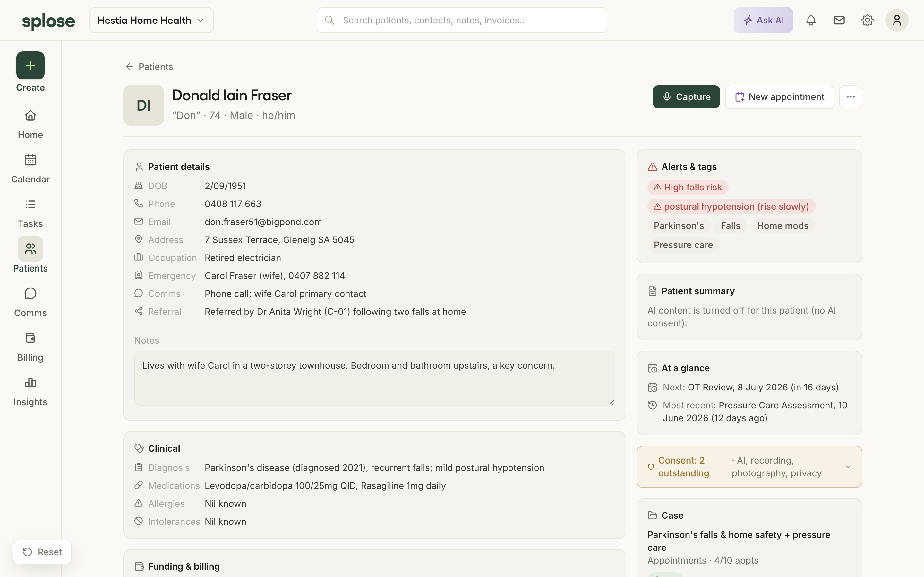Image resolution: width=924 pixels, height=577 pixels.
Task: Focus the patient search field
Action: coord(462,20)
